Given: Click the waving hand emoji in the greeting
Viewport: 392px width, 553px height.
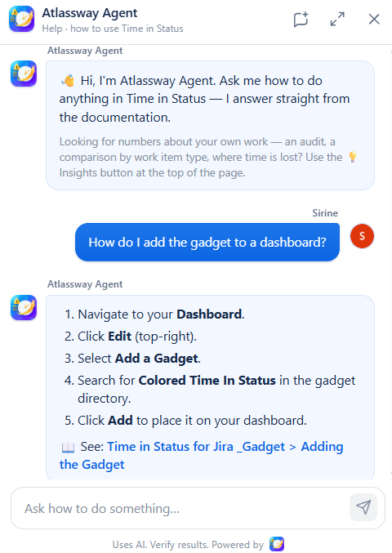Looking at the screenshot, I should [68, 81].
